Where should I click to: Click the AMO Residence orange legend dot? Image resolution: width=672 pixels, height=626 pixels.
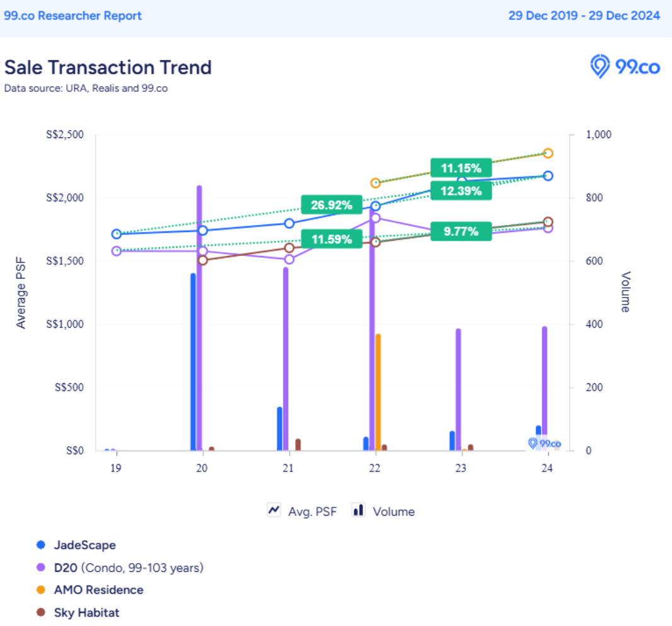pos(42,590)
